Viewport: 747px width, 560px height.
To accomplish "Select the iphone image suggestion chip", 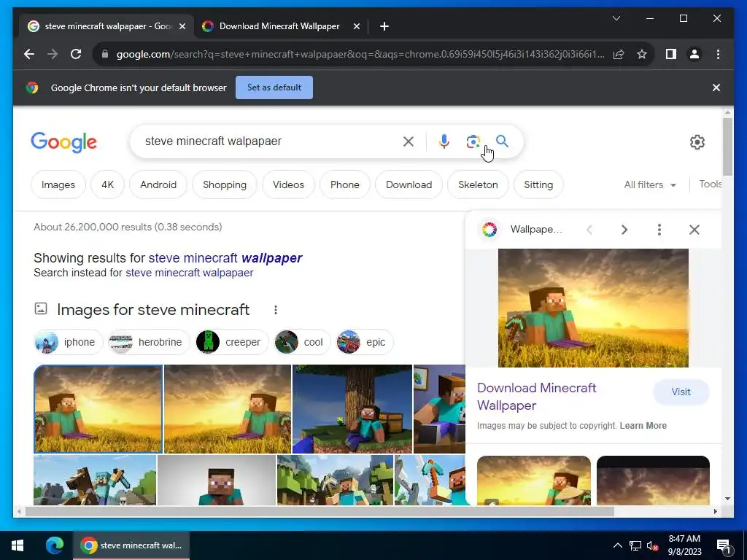I will point(68,342).
